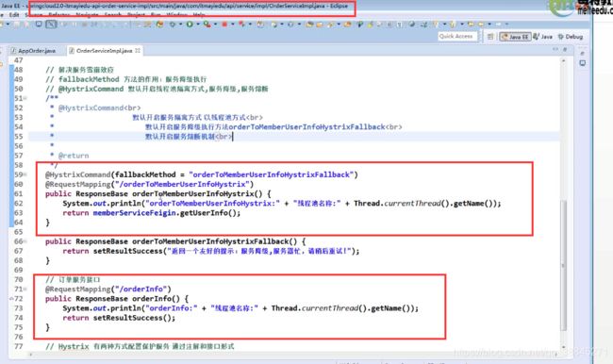The width and height of the screenshot is (613, 364).
Task: Click the Last Edit Location toolbar icon
Action: pos(471,24)
